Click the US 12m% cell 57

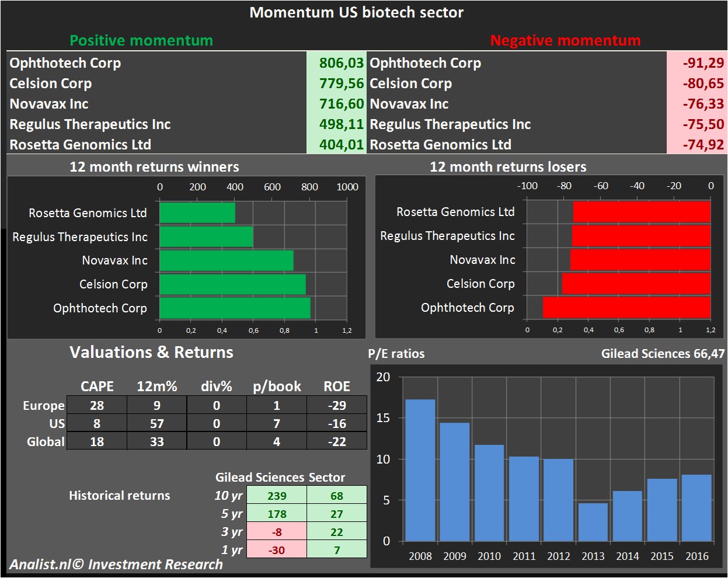point(157,423)
